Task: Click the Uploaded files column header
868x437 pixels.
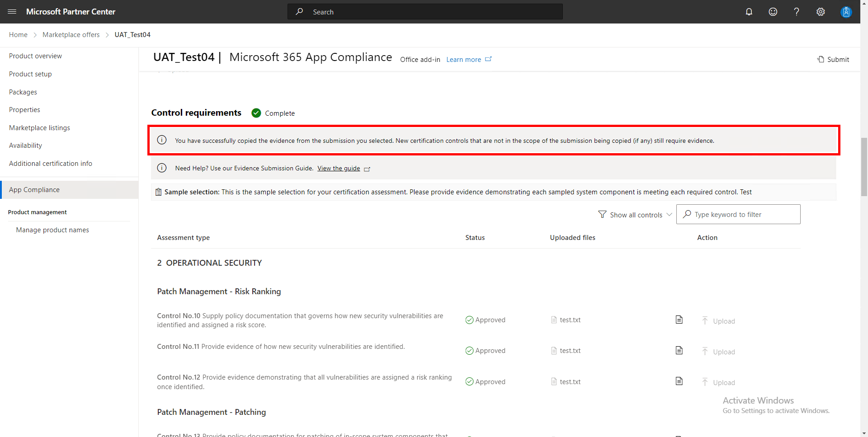Action: pyautogui.click(x=572, y=238)
